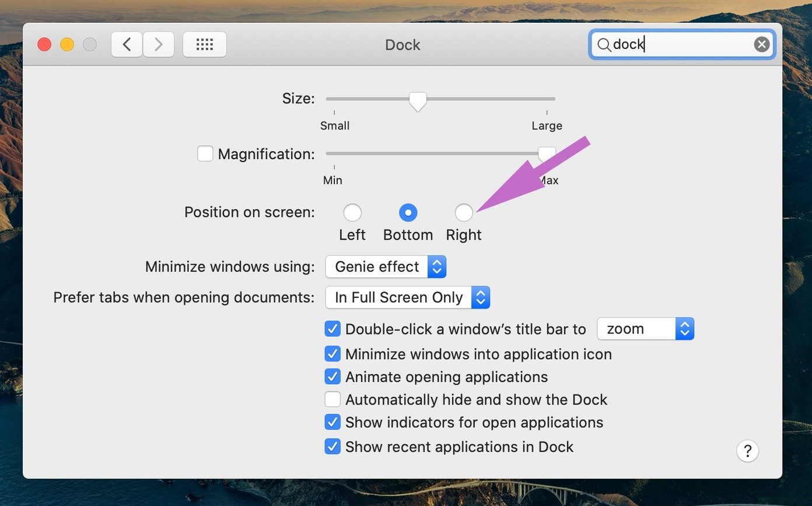Click the red close window button
Viewport: 812px width, 506px height.
[44, 44]
